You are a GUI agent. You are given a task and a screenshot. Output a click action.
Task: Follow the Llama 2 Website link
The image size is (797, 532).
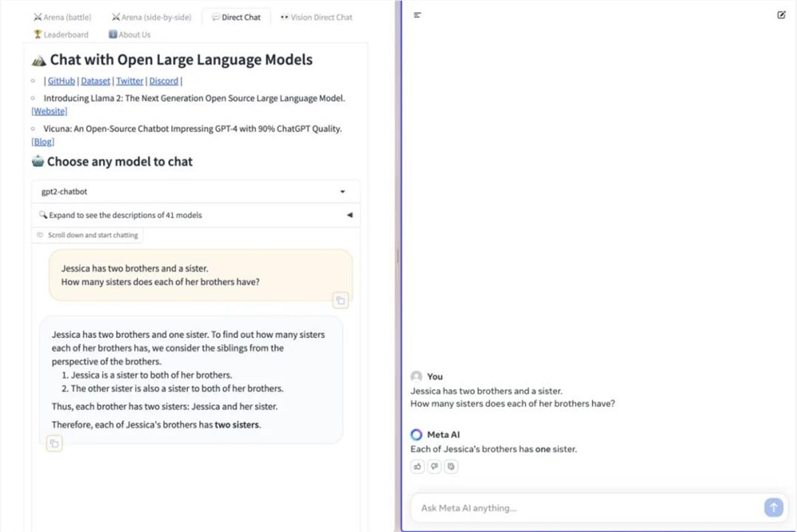click(x=49, y=111)
